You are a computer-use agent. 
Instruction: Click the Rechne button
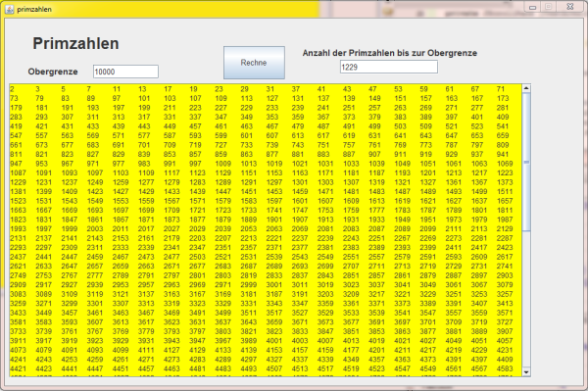[254, 63]
